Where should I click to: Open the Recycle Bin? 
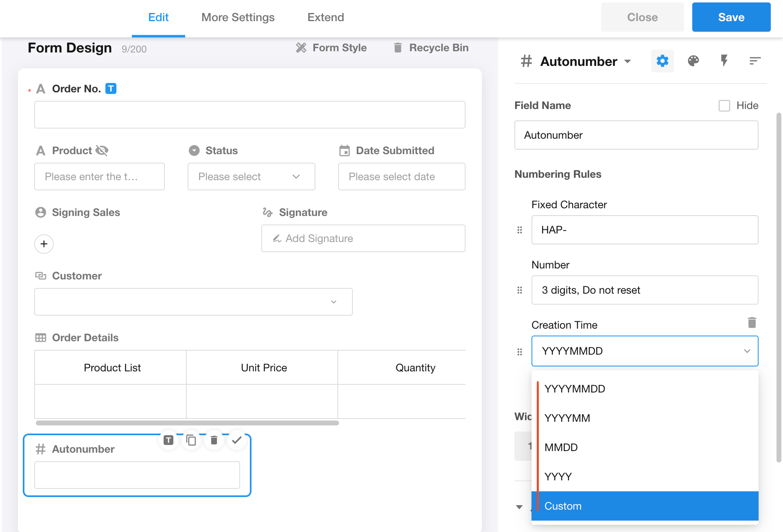(x=431, y=48)
